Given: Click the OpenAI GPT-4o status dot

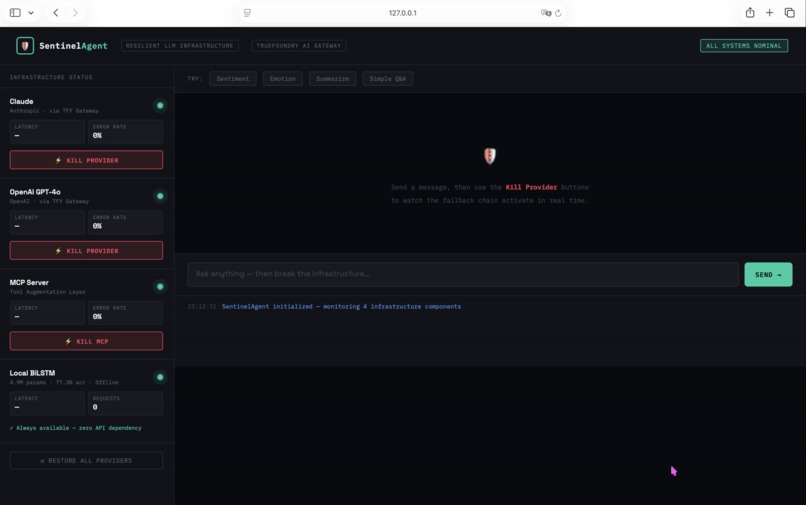Looking at the screenshot, I should [160, 196].
